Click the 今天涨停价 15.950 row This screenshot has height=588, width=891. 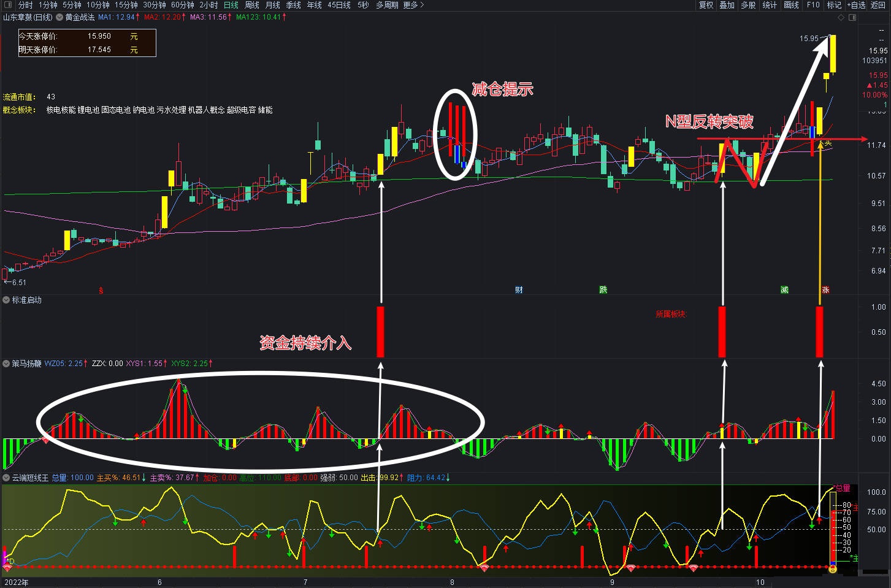tap(86, 37)
